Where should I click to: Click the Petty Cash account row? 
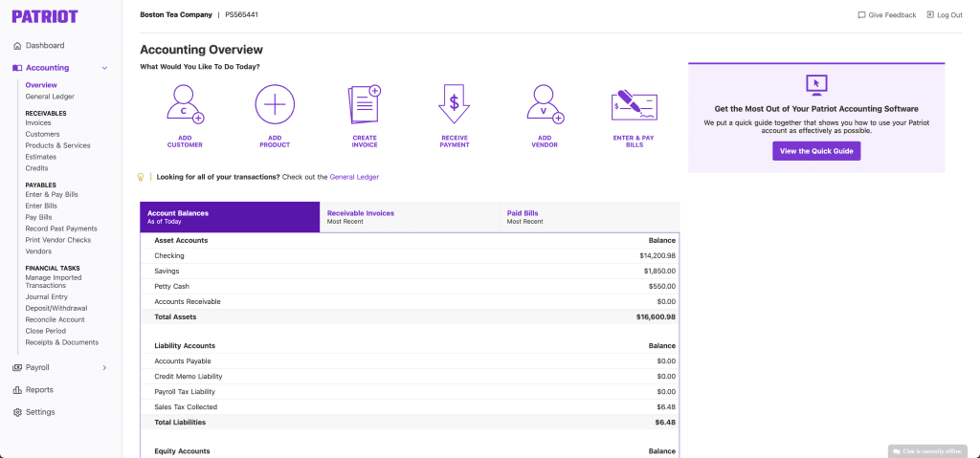click(x=410, y=286)
